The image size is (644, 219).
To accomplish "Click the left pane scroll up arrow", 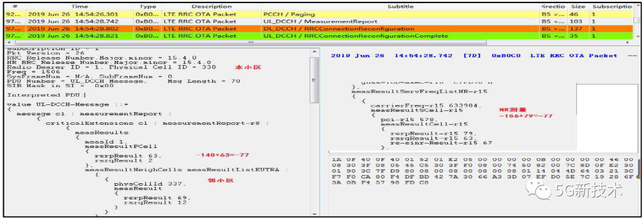I will (314, 52).
